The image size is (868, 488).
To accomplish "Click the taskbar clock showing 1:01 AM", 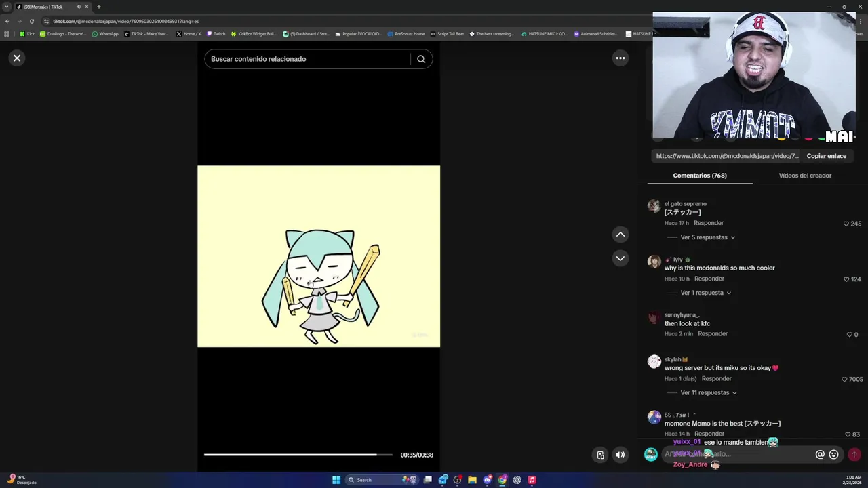I will 852,480.
